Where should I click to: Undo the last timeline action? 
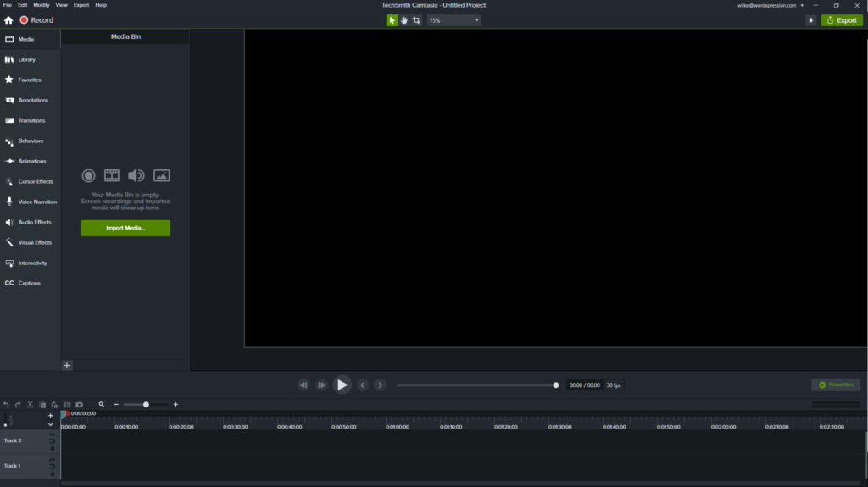tap(6, 405)
